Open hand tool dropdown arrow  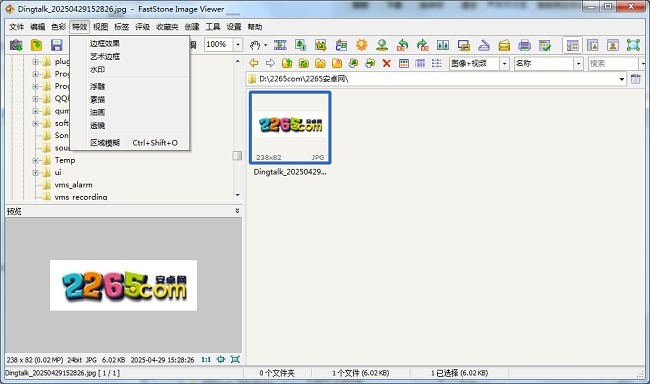[265, 45]
